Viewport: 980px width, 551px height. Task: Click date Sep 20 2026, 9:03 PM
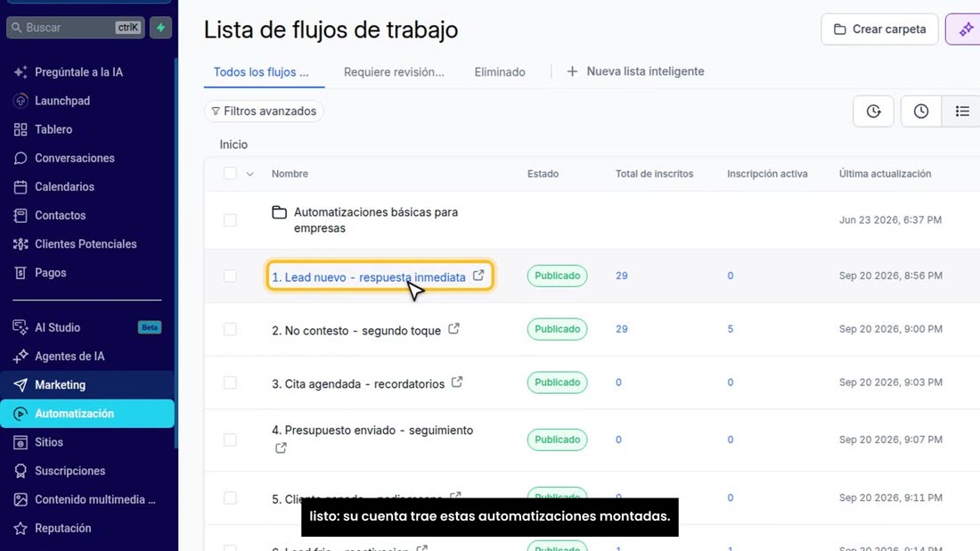(x=891, y=382)
